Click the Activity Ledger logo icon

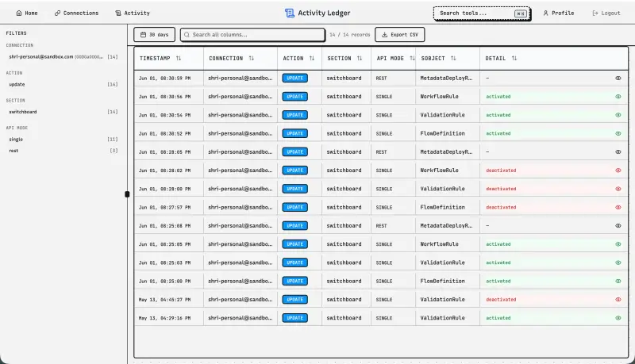[290, 13]
